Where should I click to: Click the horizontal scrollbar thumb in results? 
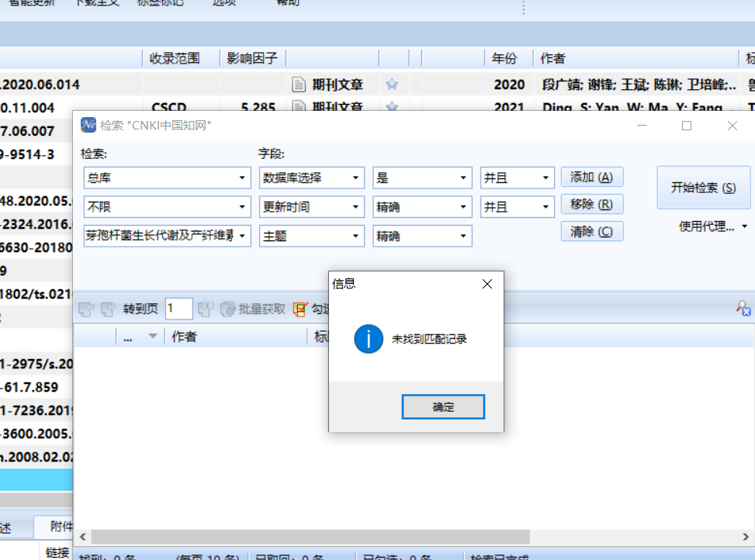point(310,537)
